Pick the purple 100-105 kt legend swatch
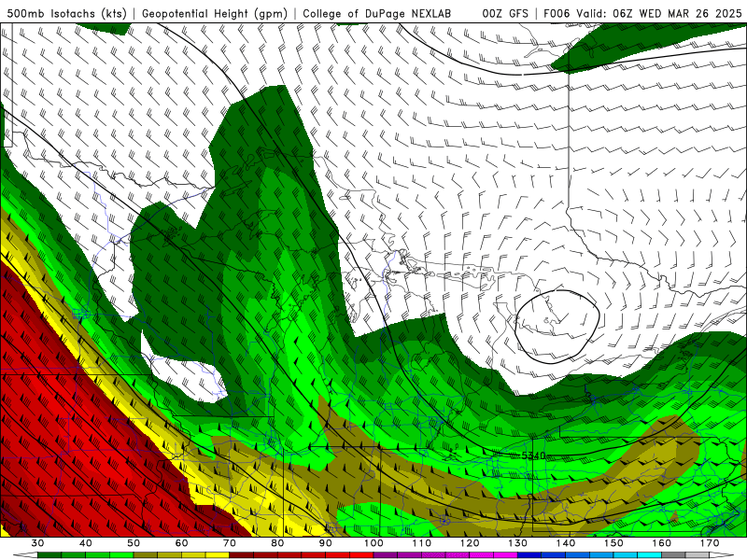This screenshot has width=747, height=560. [386, 555]
